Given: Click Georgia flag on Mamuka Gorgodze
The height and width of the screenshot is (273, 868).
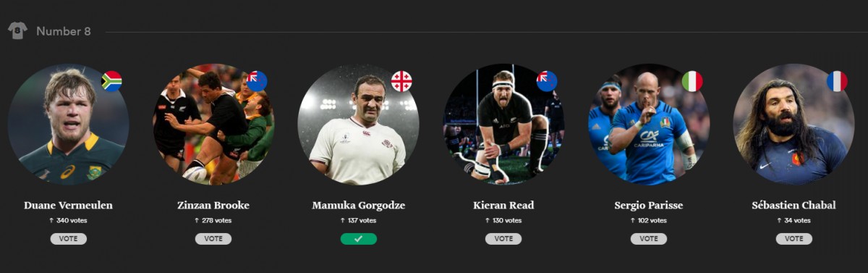Looking at the screenshot, I should click(x=401, y=81).
